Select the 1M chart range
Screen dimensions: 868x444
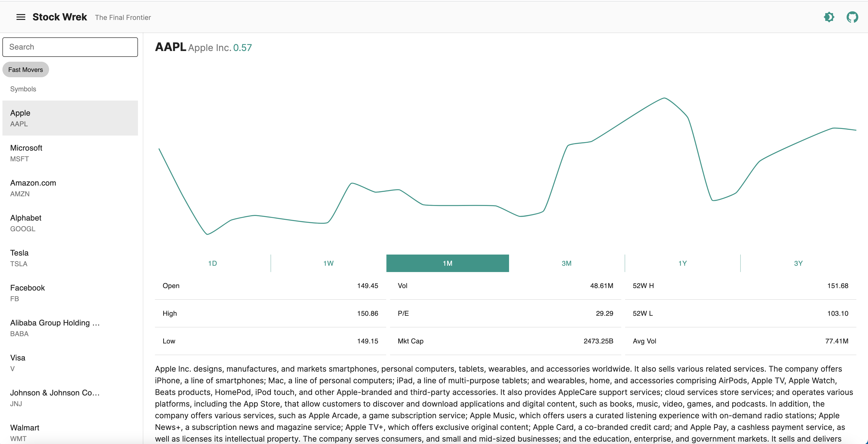pos(447,264)
